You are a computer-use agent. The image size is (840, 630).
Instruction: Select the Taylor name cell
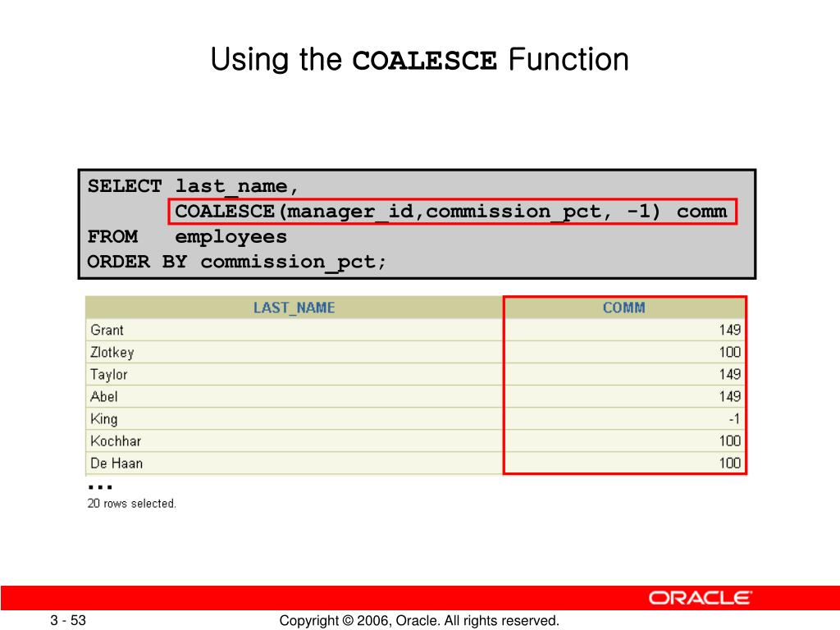294,374
